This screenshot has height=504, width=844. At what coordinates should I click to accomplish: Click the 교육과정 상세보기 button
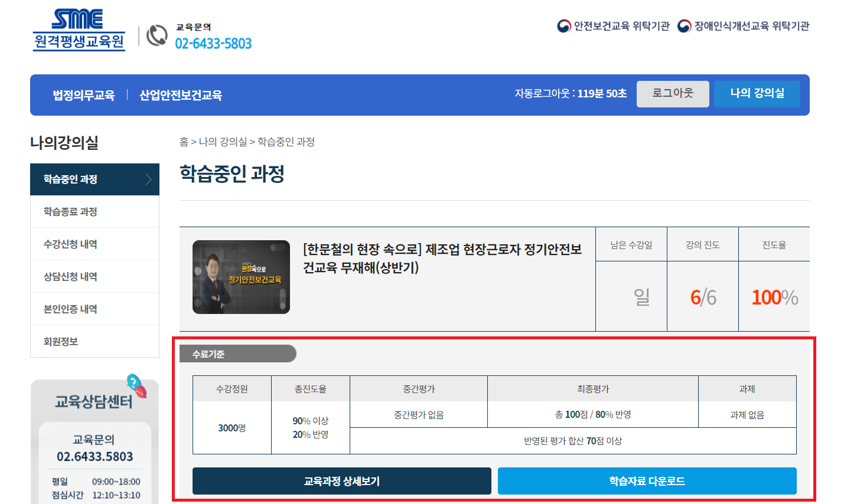(341, 481)
